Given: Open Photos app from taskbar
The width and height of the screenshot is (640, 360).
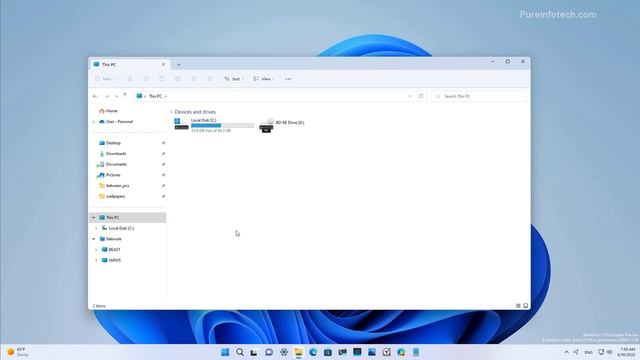Looking at the screenshot, I should (372, 352).
